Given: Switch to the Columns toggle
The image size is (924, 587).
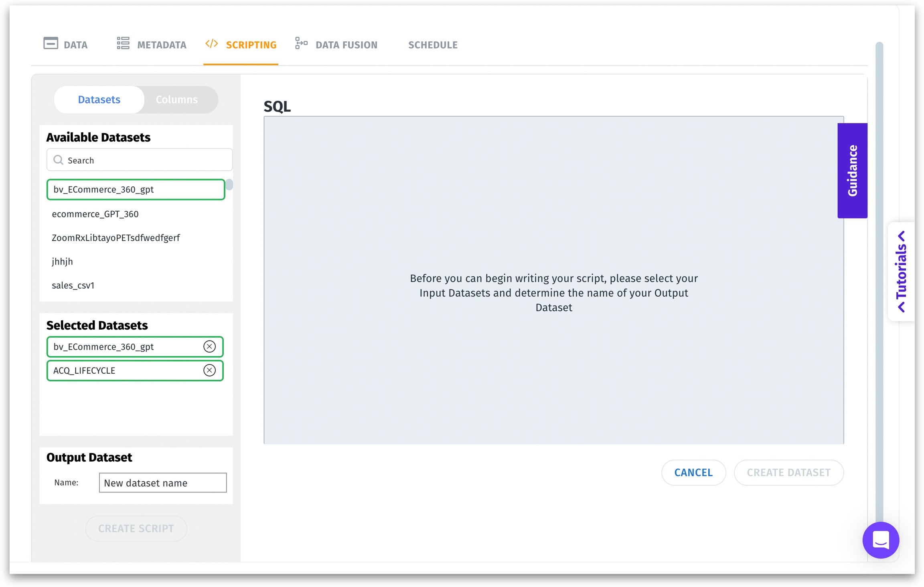Looking at the screenshot, I should pyautogui.click(x=176, y=99).
